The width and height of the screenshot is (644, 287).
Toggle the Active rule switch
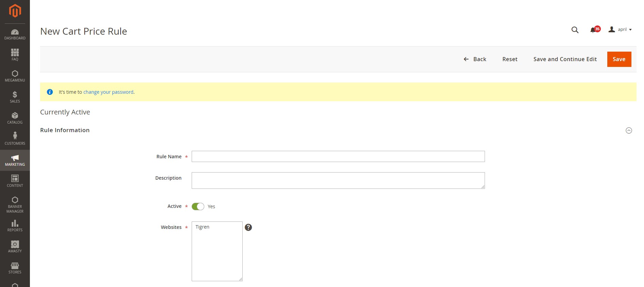point(198,207)
